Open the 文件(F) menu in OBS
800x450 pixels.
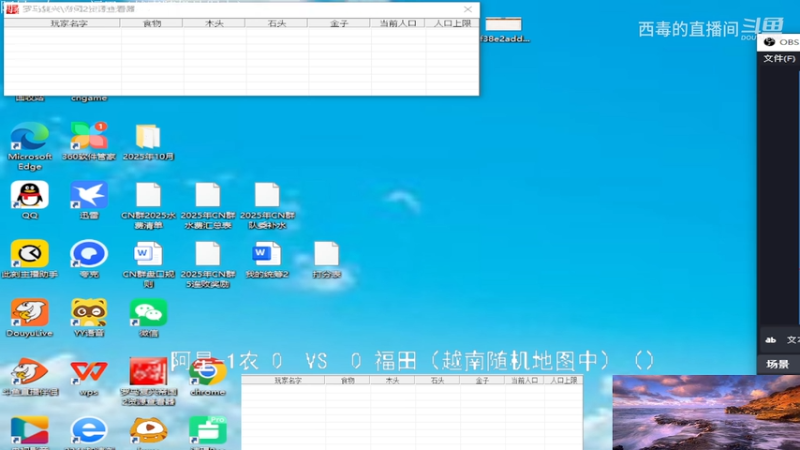coord(779,59)
